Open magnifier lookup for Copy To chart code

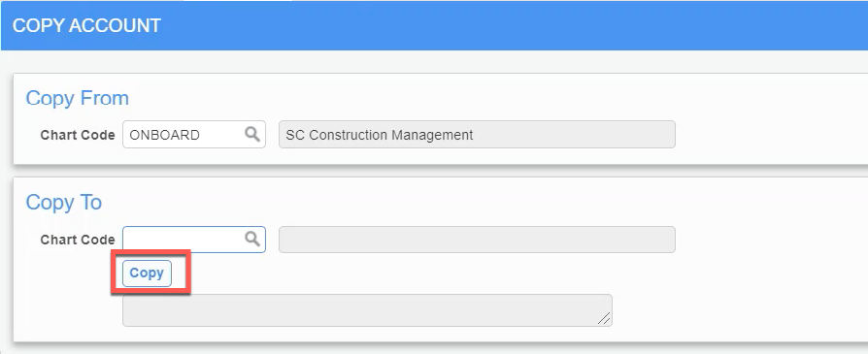[x=252, y=239]
